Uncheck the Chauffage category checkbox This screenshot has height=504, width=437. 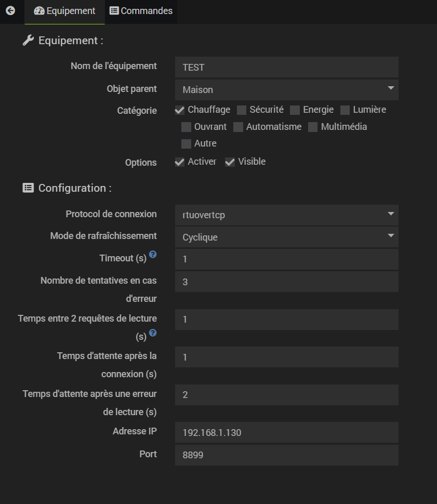(180, 110)
